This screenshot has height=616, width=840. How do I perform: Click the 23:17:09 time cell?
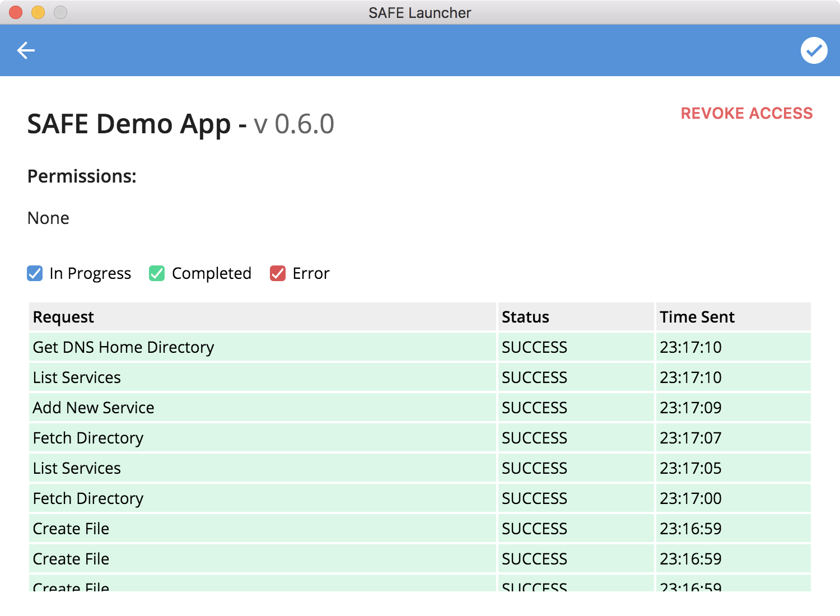pyautogui.click(x=733, y=408)
